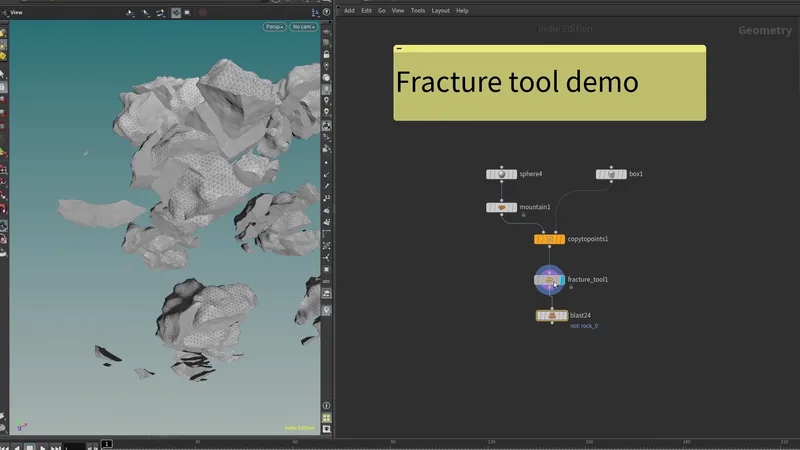Play the animation backward
Viewport: 800px width, 450px height.
17,447
